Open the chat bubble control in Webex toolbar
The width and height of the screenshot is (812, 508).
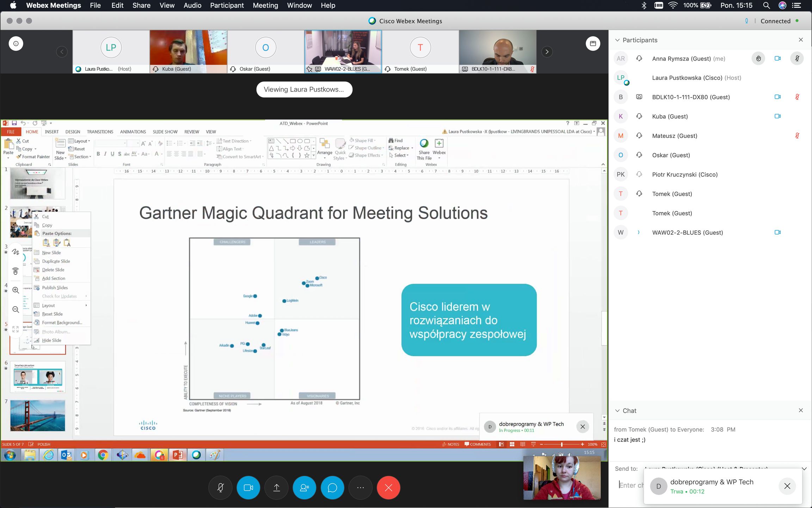(x=332, y=488)
